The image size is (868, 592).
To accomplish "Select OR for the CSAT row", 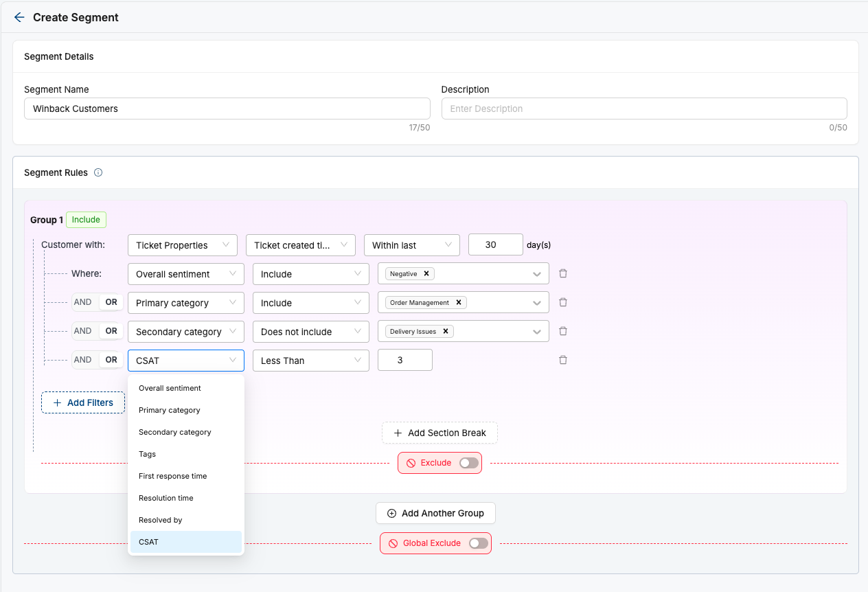I will click(111, 360).
